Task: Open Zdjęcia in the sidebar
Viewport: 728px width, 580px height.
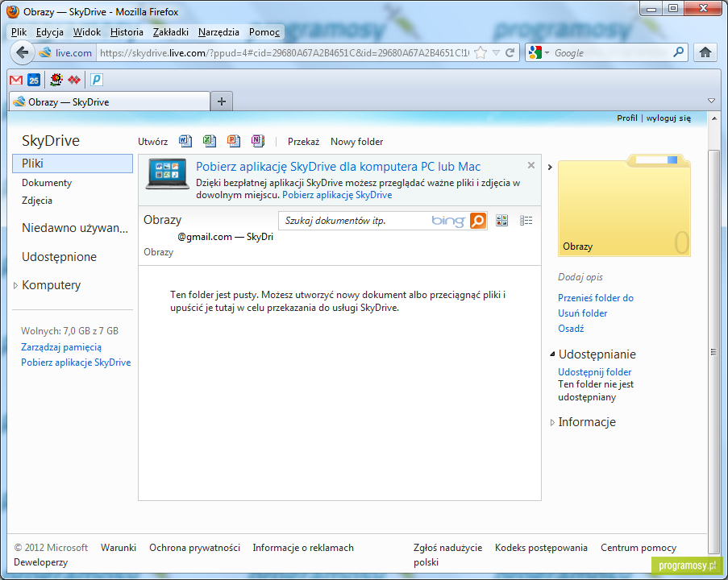Action: 37,201
